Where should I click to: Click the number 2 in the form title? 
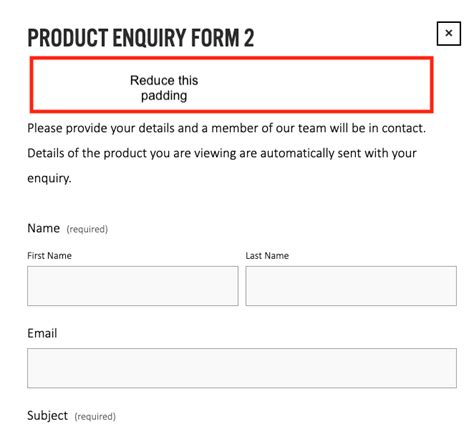pos(249,38)
